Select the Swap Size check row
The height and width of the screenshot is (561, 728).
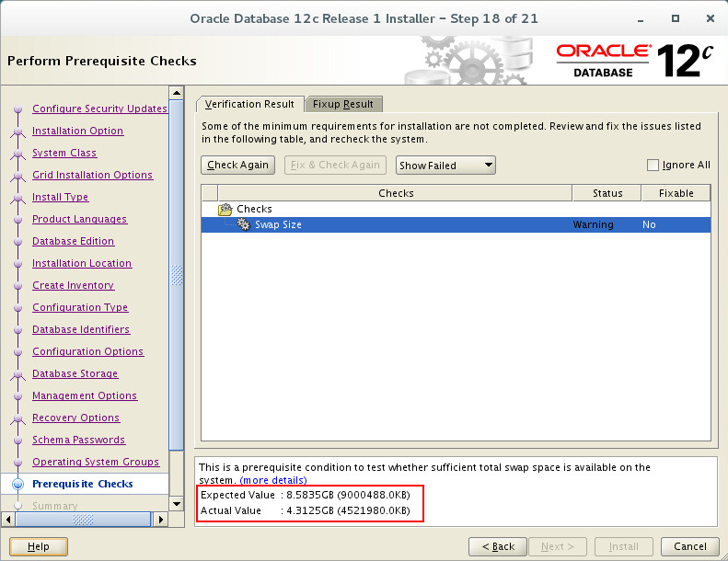coord(456,224)
